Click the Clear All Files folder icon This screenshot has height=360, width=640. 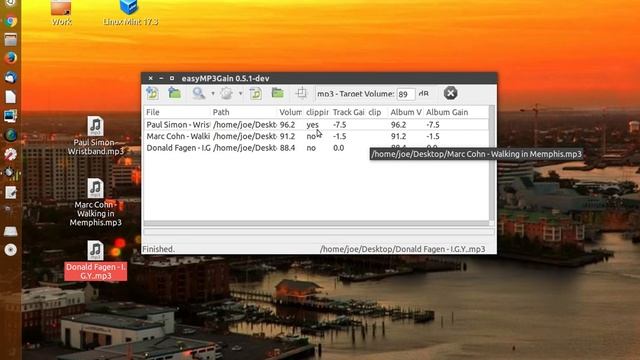point(278,93)
